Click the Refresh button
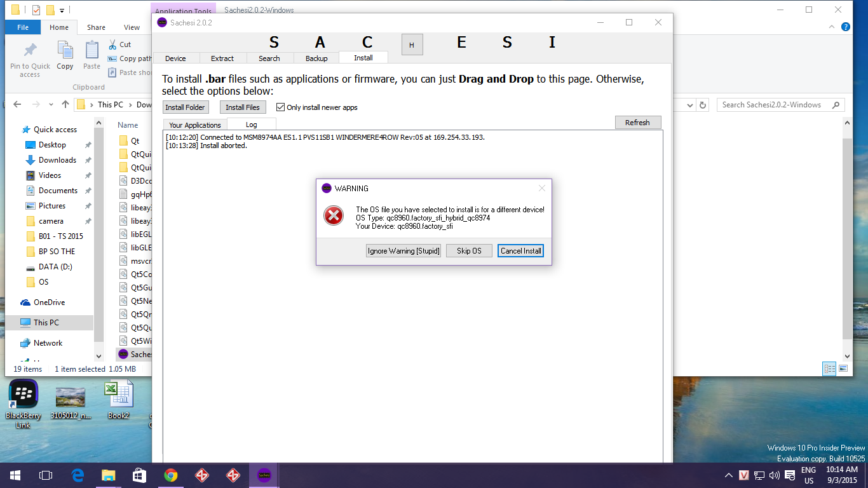The image size is (868, 488). click(637, 123)
